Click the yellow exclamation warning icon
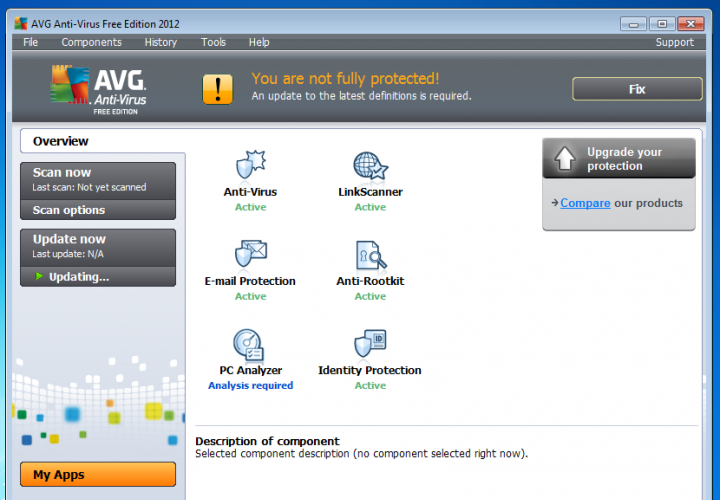The image size is (720, 500). pyautogui.click(x=218, y=89)
